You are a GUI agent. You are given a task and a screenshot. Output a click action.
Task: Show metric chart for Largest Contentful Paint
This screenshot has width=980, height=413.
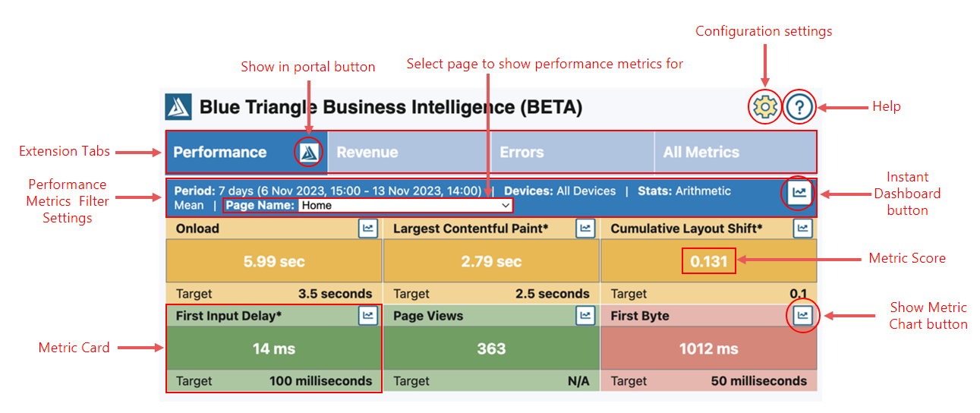pyautogui.click(x=585, y=228)
